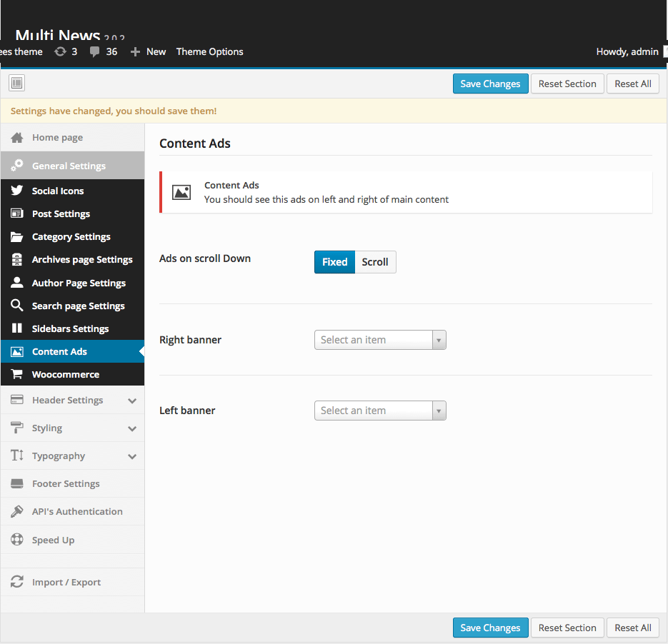Image resolution: width=668 pixels, height=644 pixels.
Task: Click the lifebuoy icon for Speed Up
Action: [x=17, y=540]
